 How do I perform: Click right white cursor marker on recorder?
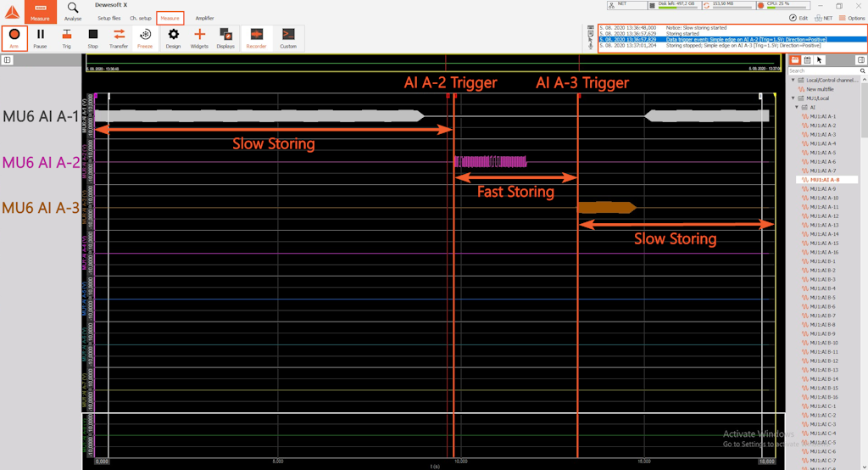tap(760, 97)
